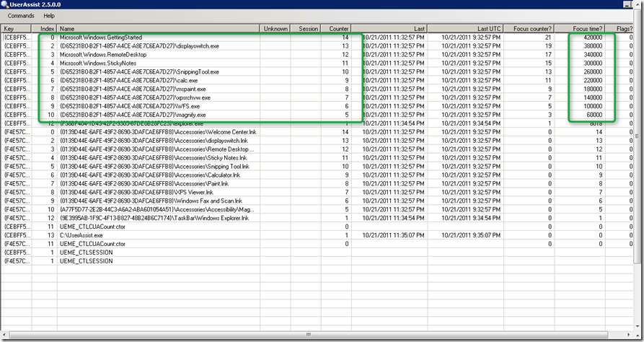The height and width of the screenshot is (342, 644).
Task: Click the Focus counter? column header
Action: click(x=529, y=29)
